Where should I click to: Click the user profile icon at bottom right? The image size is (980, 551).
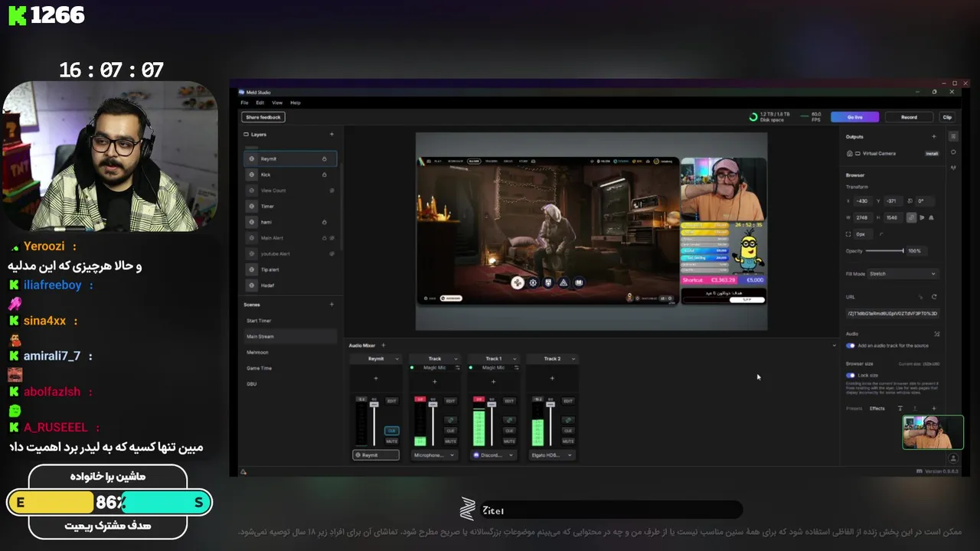click(953, 458)
